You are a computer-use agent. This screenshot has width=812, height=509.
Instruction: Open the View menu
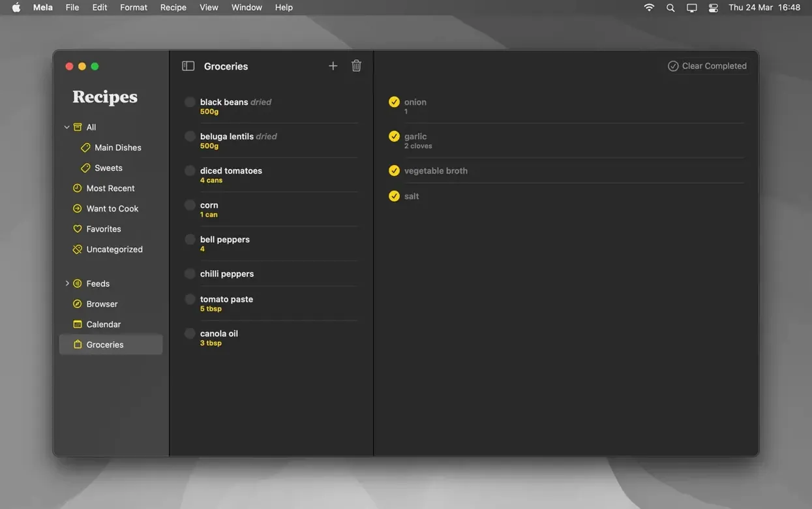point(209,8)
